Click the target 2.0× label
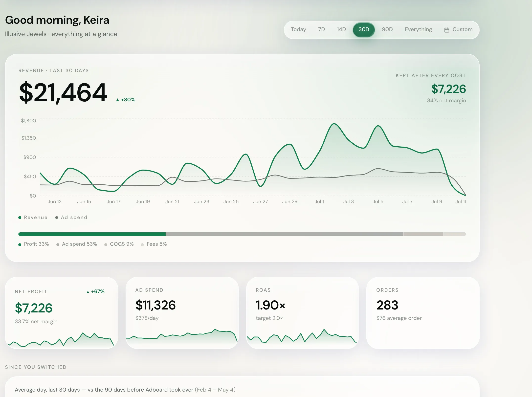Viewport: 532px width, 397px height. coord(269,318)
